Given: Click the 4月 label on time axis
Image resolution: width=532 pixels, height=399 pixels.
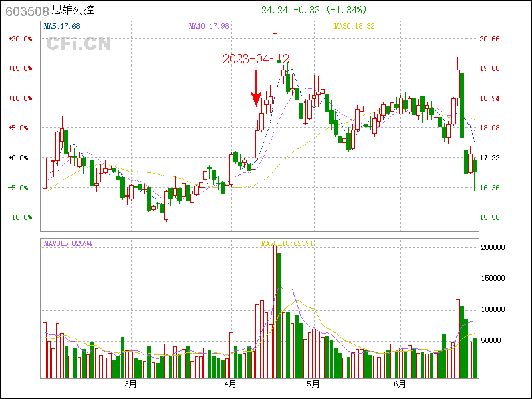Looking at the screenshot, I should coord(231,384).
